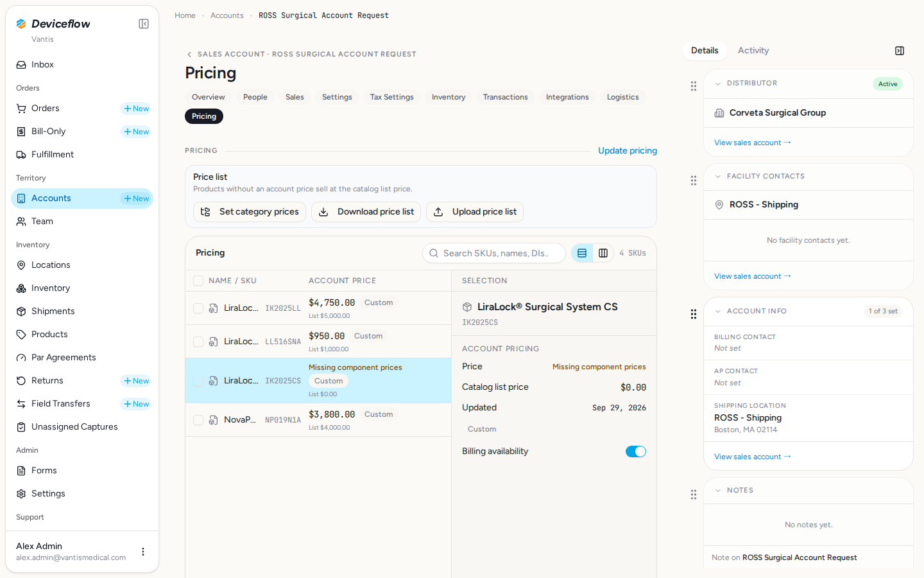Check the select-all header checkbox
Image resolution: width=924 pixels, height=578 pixels.
198,281
